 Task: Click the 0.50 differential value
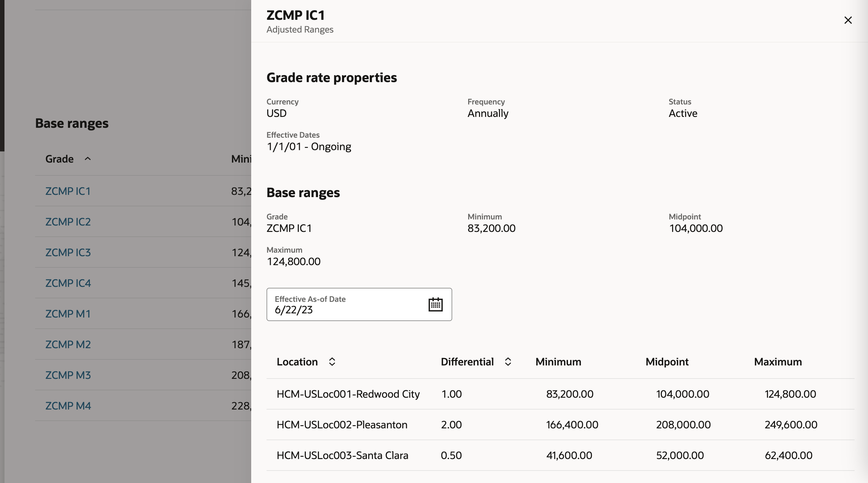[451, 456]
